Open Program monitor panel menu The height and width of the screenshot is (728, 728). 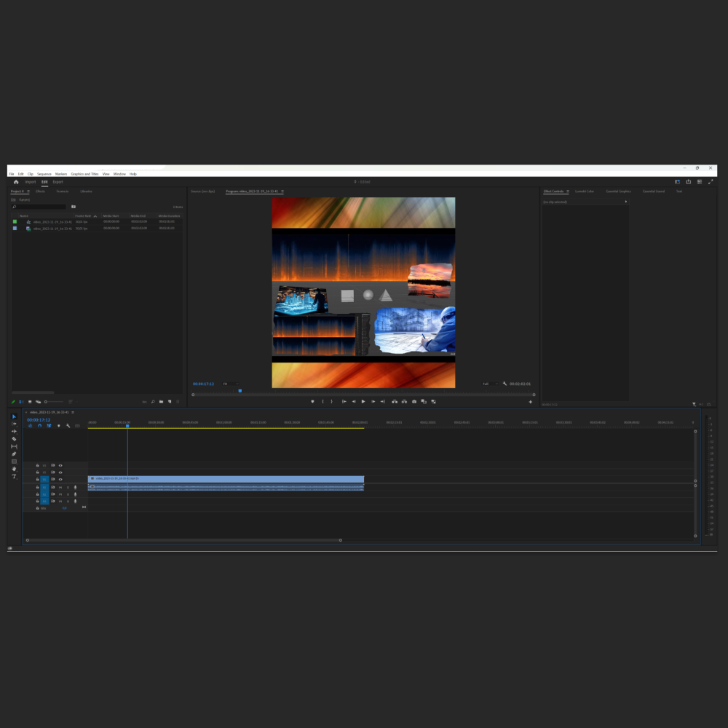coord(282,191)
